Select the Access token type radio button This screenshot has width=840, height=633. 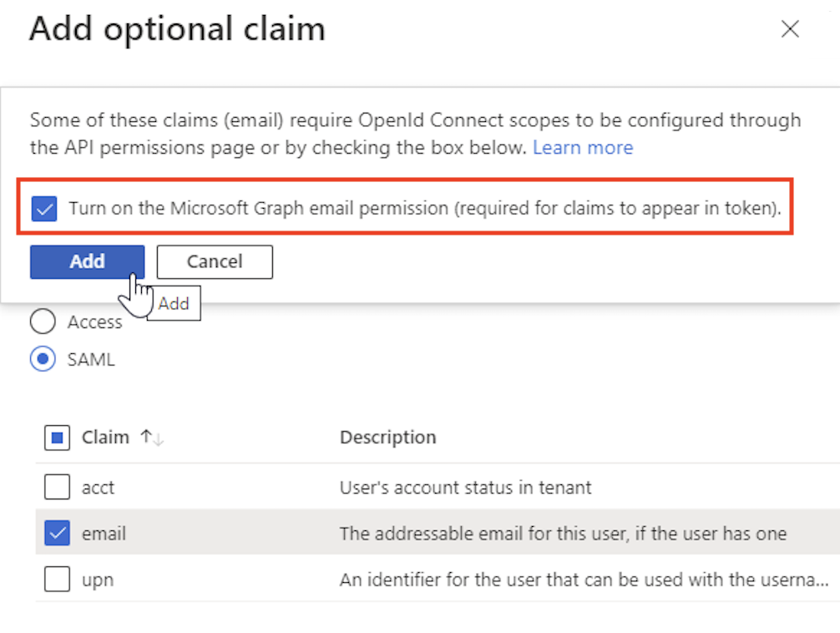click(43, 322)
